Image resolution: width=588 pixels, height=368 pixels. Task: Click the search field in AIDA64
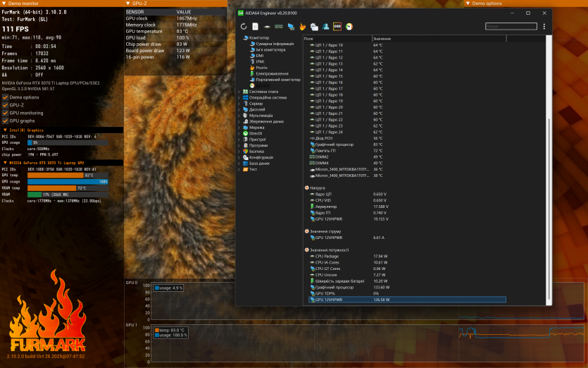coord(510,27)
